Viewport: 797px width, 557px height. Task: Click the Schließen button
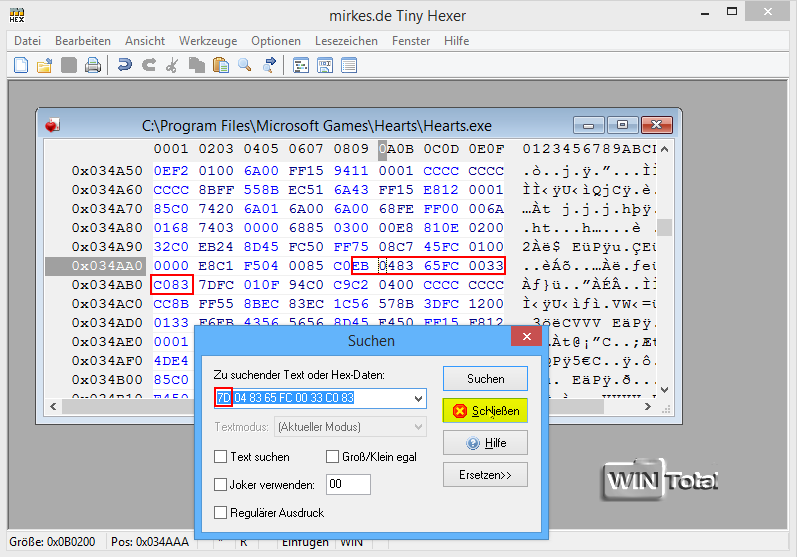[x=485, y=411]
